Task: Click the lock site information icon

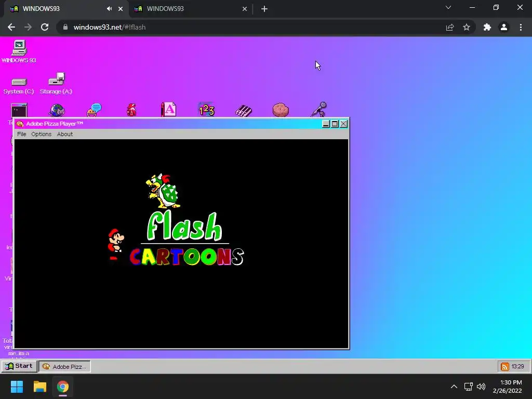Action: point(65,27)
